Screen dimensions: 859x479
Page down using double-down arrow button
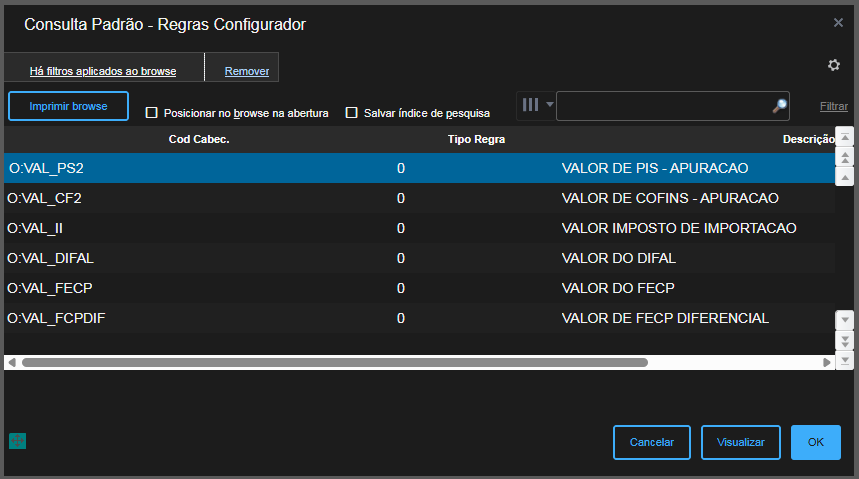844,341
